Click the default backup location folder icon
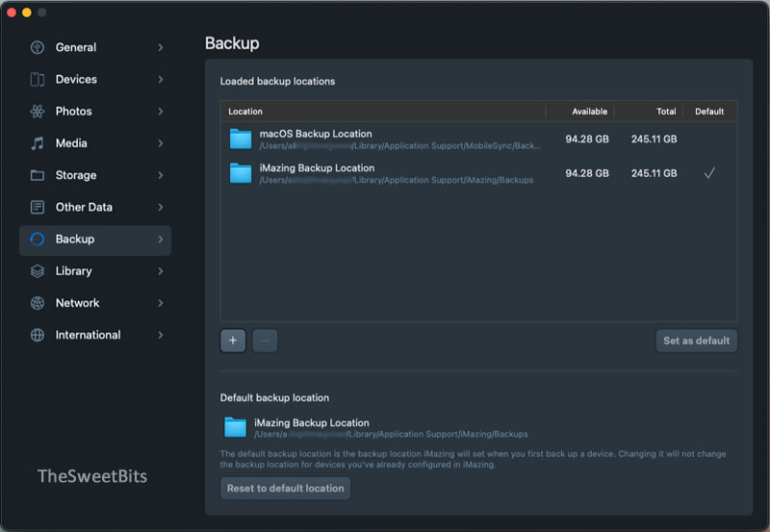770x532 pixels. [x=235, y=427]
